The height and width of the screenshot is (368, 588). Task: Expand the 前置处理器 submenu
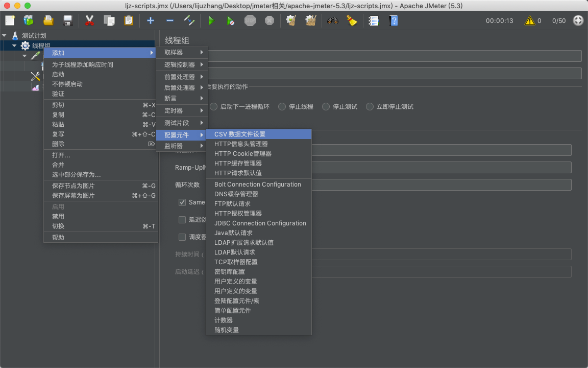tap(182, 77)
